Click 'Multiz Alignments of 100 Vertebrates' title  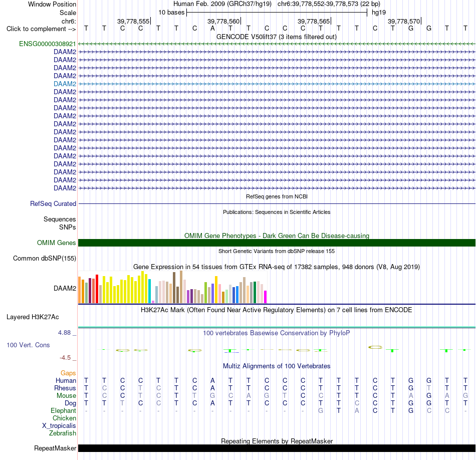coord(277,366)
